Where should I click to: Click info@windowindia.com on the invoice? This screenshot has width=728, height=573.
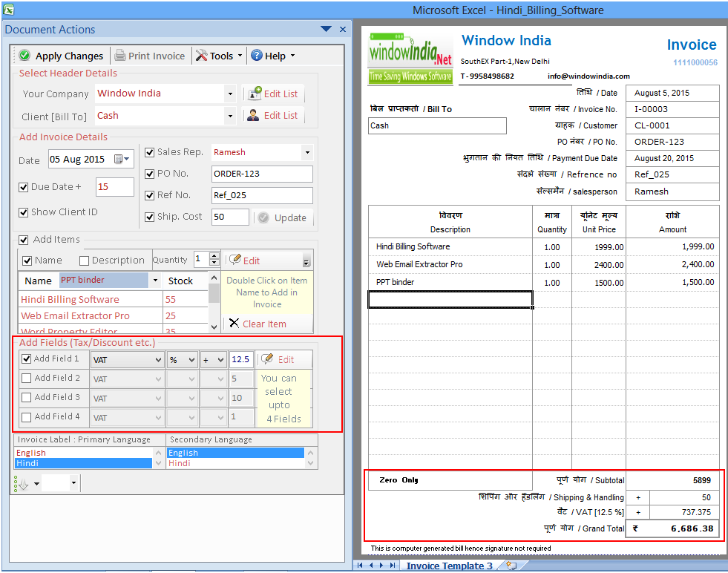click(588, 76)
